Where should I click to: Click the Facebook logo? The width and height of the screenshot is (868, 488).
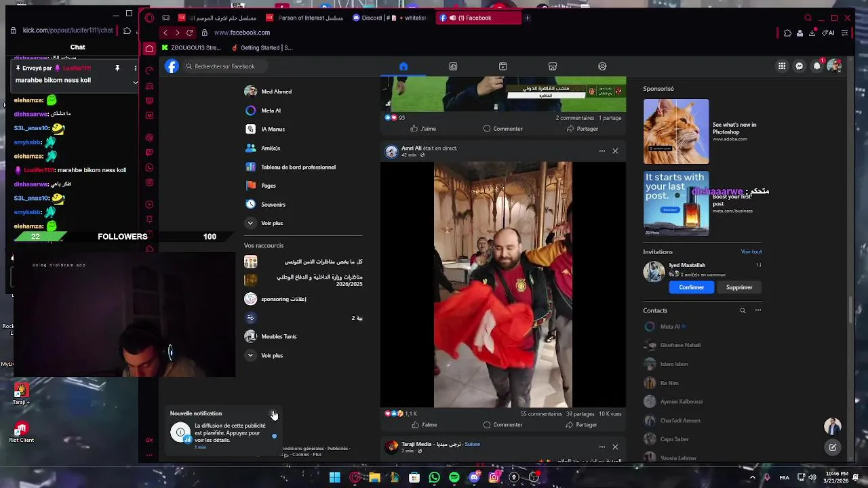pos(172,66)
